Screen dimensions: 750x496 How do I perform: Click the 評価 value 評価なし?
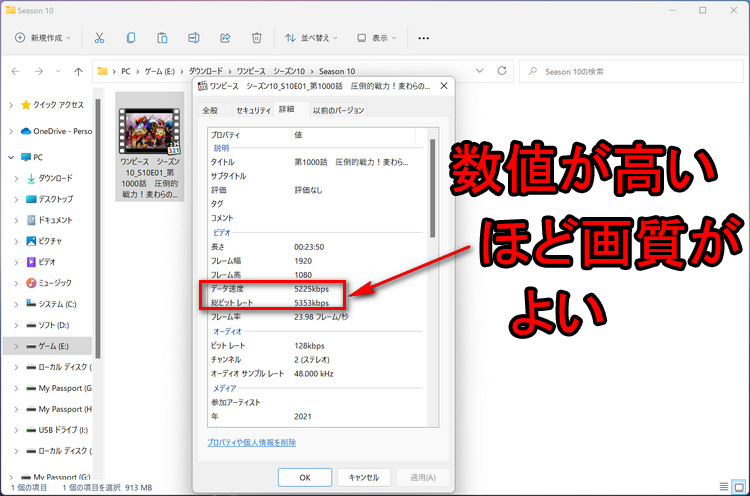pyautogui.click(x=309, y=190)
